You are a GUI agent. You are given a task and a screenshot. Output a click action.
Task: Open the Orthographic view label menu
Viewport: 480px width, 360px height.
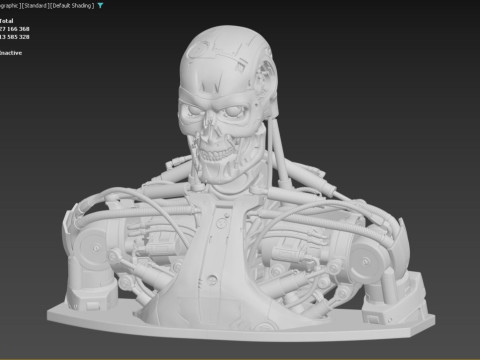[x=10, y=6]
